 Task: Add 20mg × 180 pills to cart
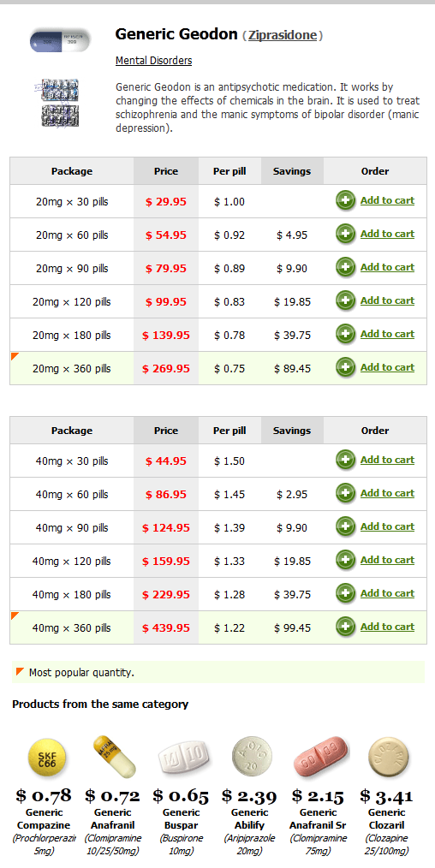[x=387, y=334]
